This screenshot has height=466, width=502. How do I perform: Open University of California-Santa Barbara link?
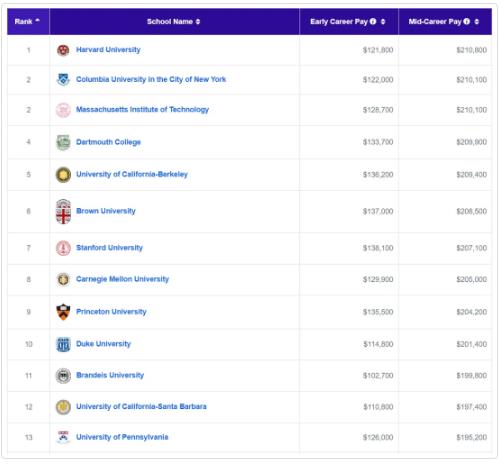(x=141, y=407)
